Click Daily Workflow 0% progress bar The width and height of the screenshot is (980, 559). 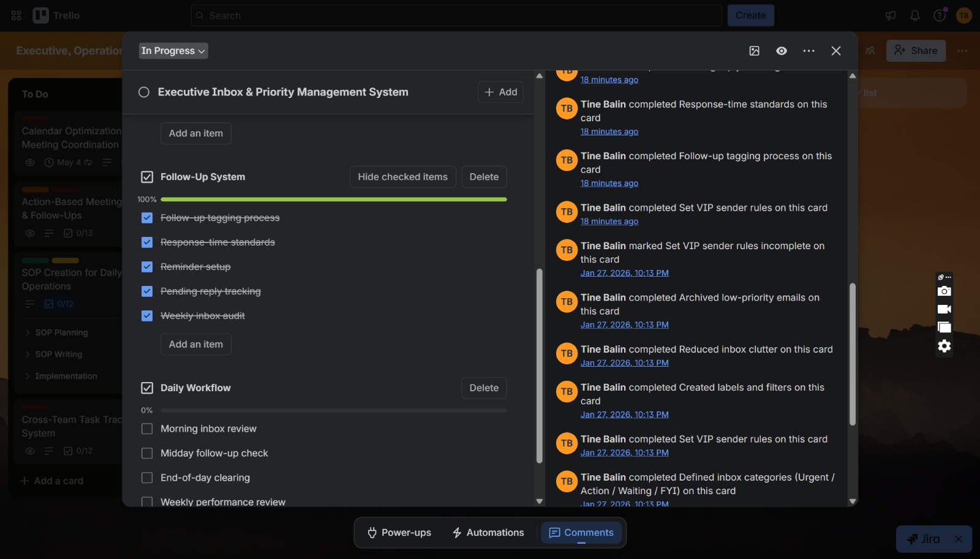(x=334, y=411)
